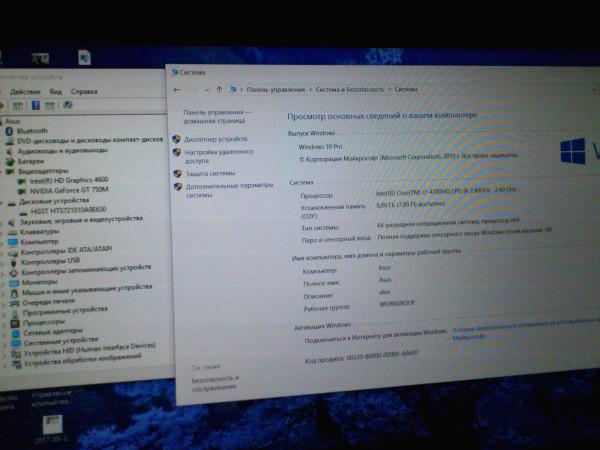Collapse the Видеоадаптеры tree node

click(x=4, y=170)
